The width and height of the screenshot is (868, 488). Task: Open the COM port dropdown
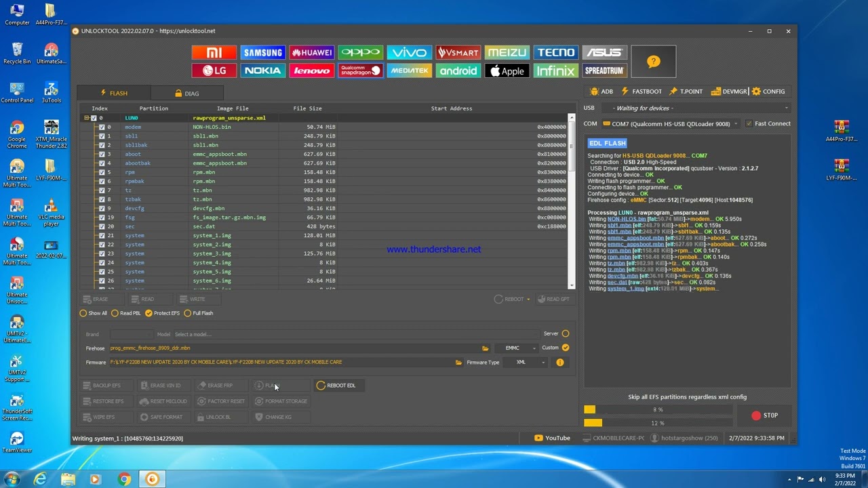tap(670, 124)
